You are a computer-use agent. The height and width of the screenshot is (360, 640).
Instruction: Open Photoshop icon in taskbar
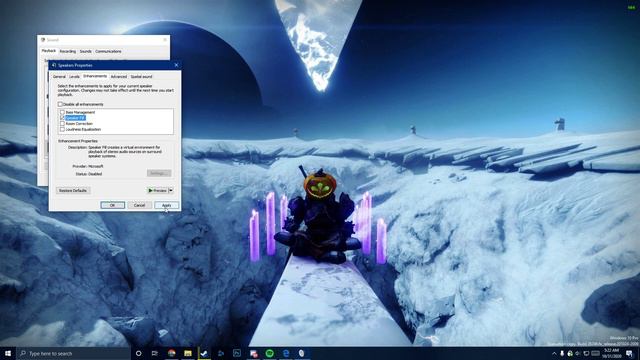237,353
